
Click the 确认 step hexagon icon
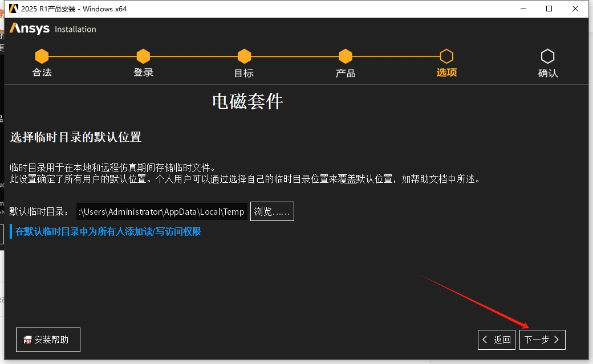click(x=547, y=56)
